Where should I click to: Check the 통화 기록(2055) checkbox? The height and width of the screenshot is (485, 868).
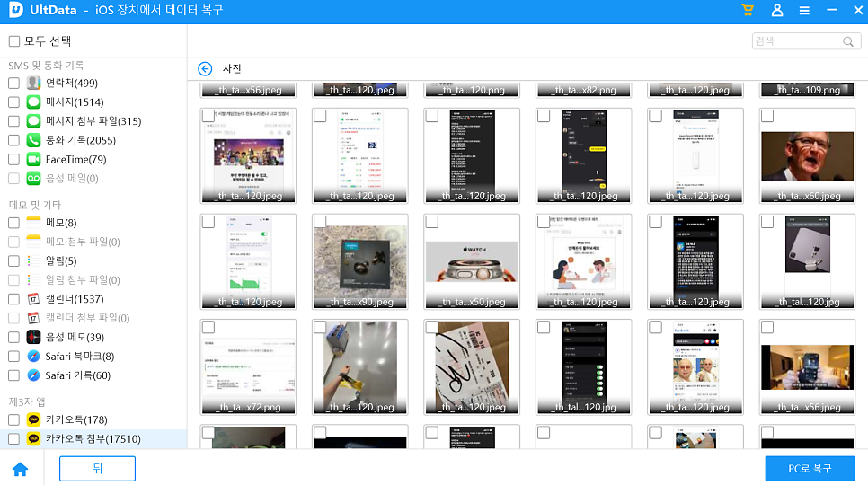pyautogui.click(x=13, y=140)
